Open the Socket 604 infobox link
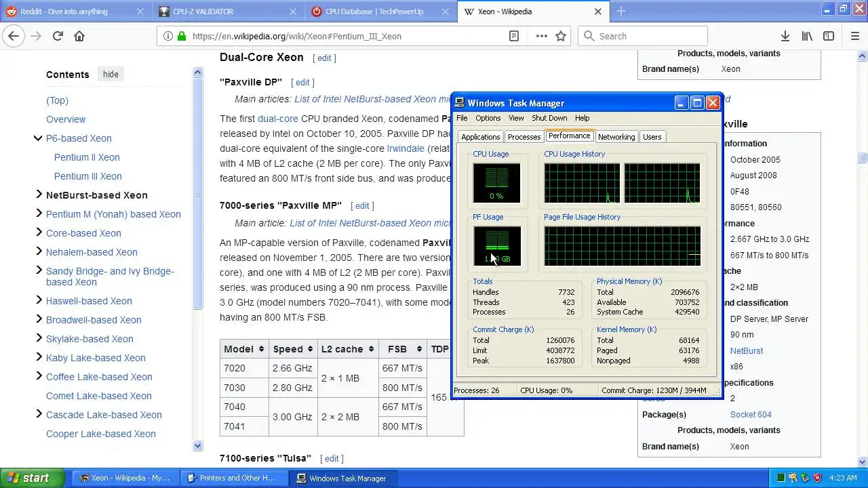Image resolution: width=868 pixels, height=488 pixels. tap(751, 414)
